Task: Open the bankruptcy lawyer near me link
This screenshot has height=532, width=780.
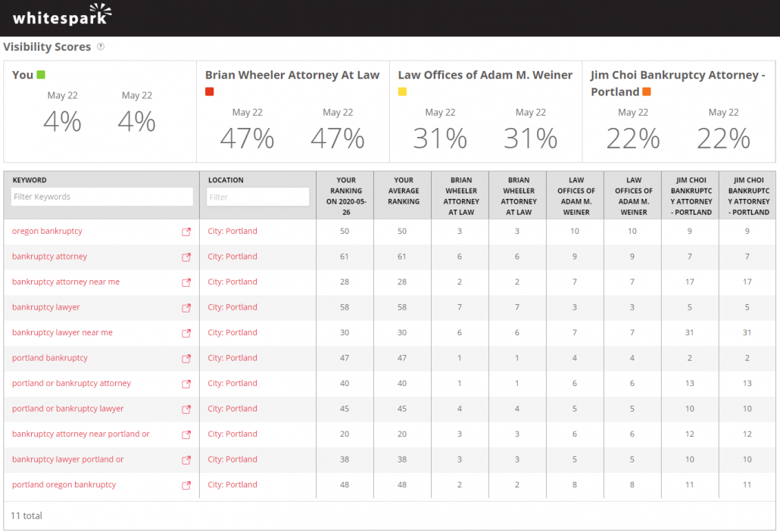Action: pyautogui.click(x=62, y=333)
